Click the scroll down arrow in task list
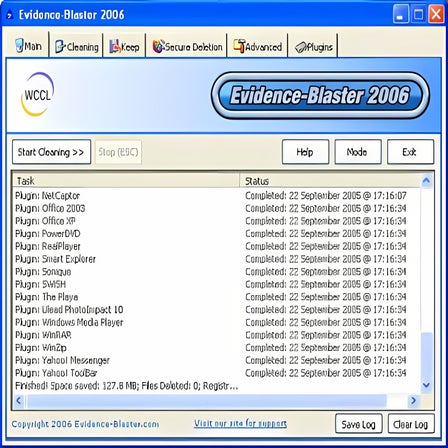Image resolution: width=448 pixels, height=448 pixels. (426, 385)
